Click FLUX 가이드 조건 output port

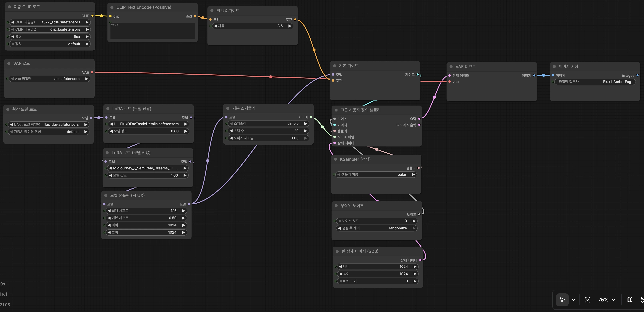pyautogui.click(x=295, y=19)
